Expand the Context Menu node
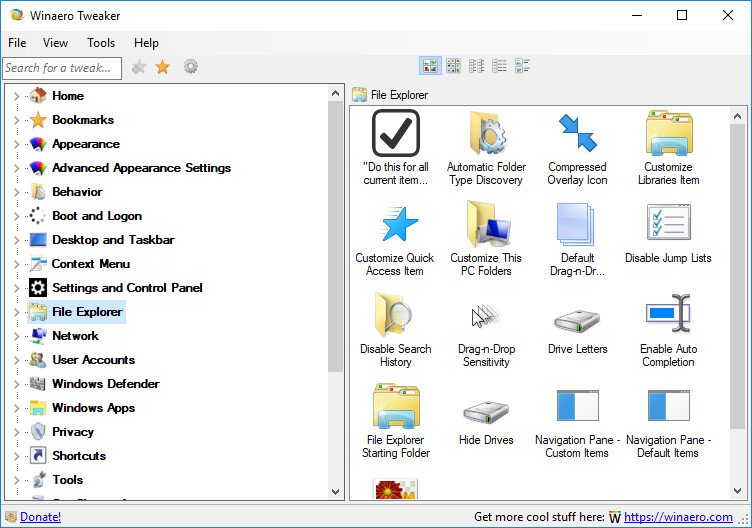The image size is (752, 528). (x=16, y=264)
